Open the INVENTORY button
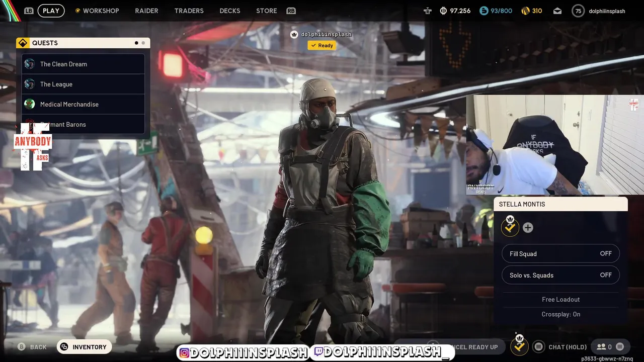 (84, 347)
